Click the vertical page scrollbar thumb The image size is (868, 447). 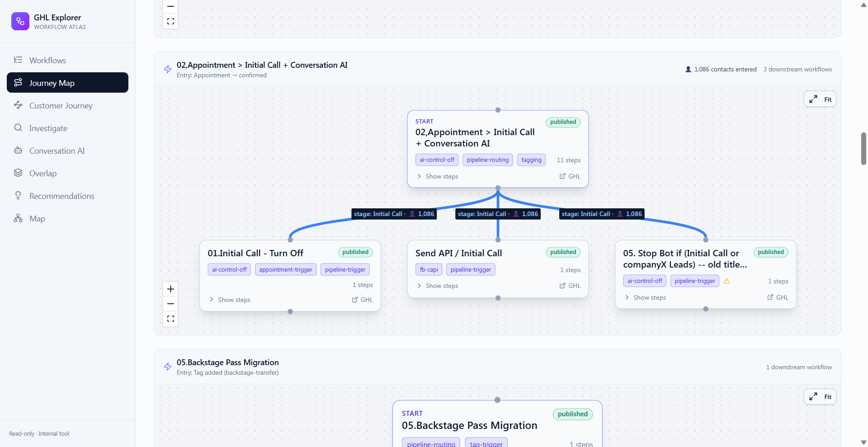pos(863,148)
